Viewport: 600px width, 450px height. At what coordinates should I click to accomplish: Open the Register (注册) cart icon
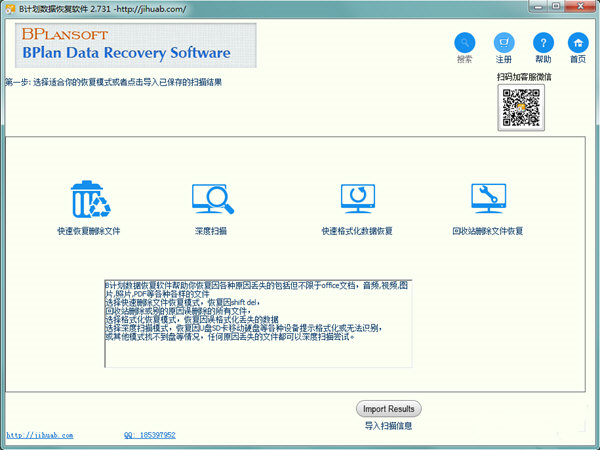[503, 43]
